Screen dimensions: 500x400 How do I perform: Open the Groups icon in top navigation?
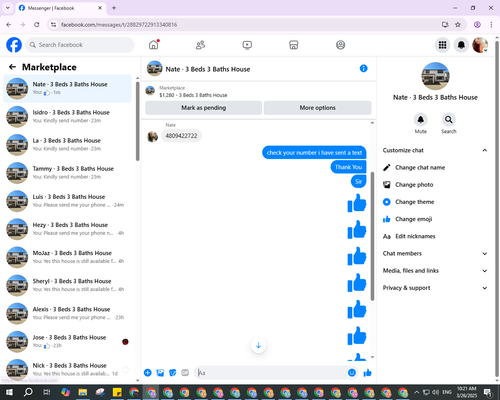tap(340, 45)
